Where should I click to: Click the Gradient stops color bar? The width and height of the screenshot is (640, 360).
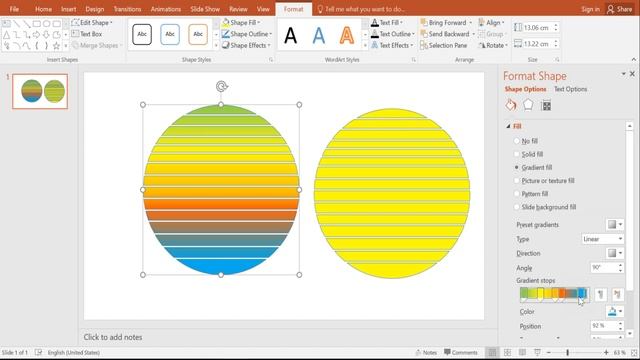(x=554, y=293)
